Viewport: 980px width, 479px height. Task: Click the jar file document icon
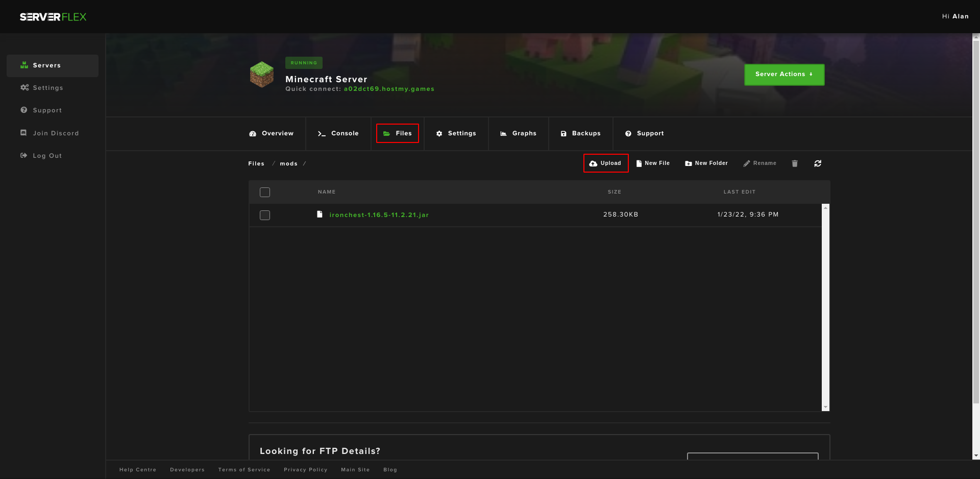(320, 214)
